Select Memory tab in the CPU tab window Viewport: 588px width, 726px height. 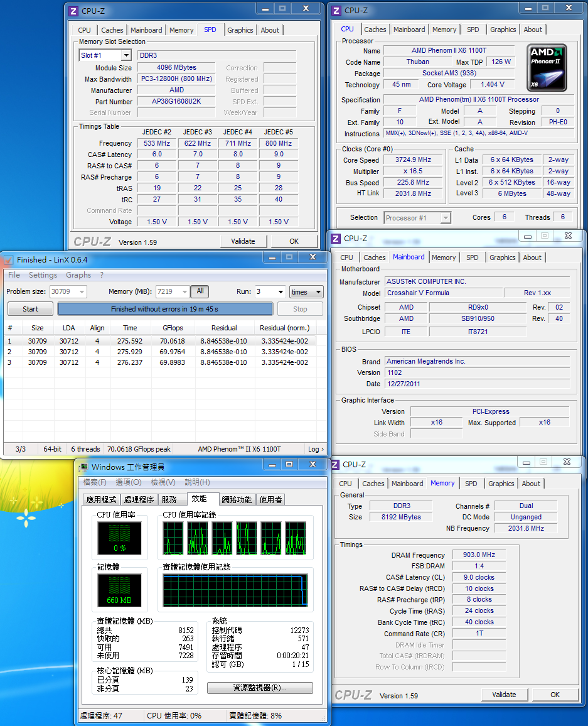click(x=444, y=30)
